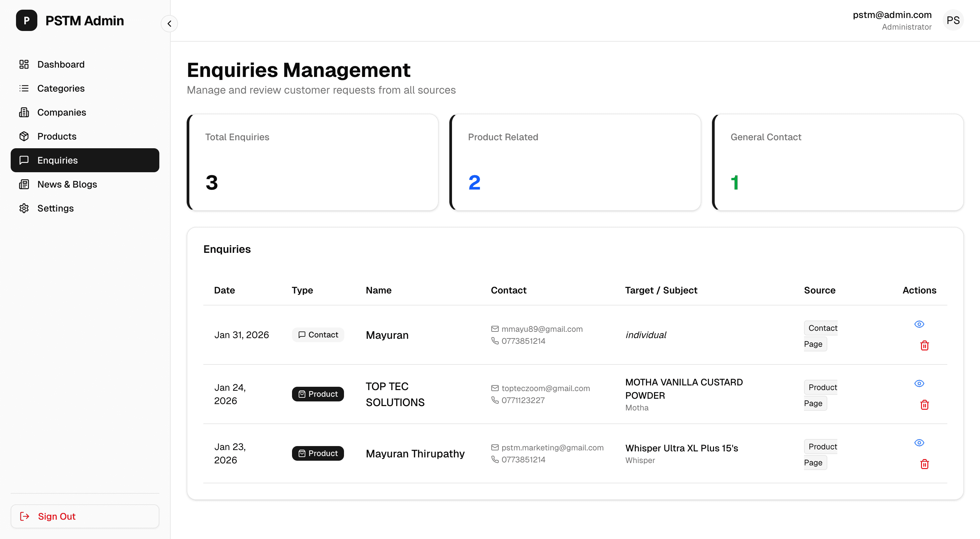Image resolution: width=980 pixels, height=539 pixels.
Task: Click the MOTHA VANILLA CUSTARD POWDER subject
Action: [684, 388]
